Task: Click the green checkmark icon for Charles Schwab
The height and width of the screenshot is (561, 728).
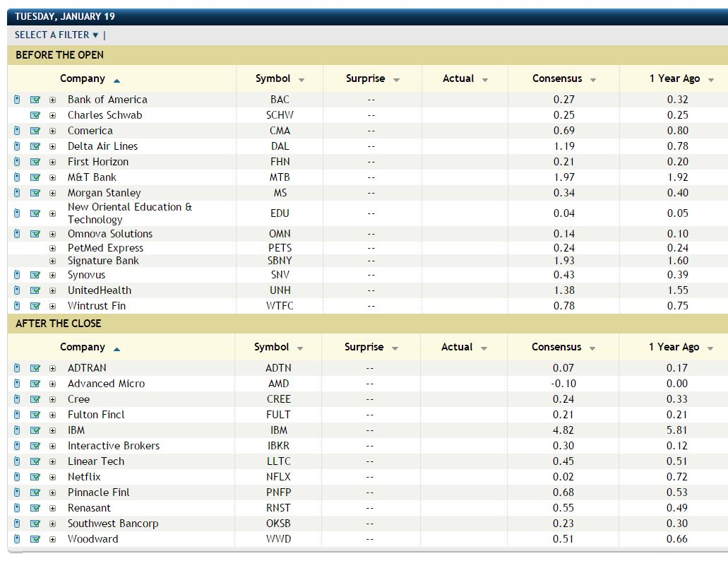Action: 35,115
